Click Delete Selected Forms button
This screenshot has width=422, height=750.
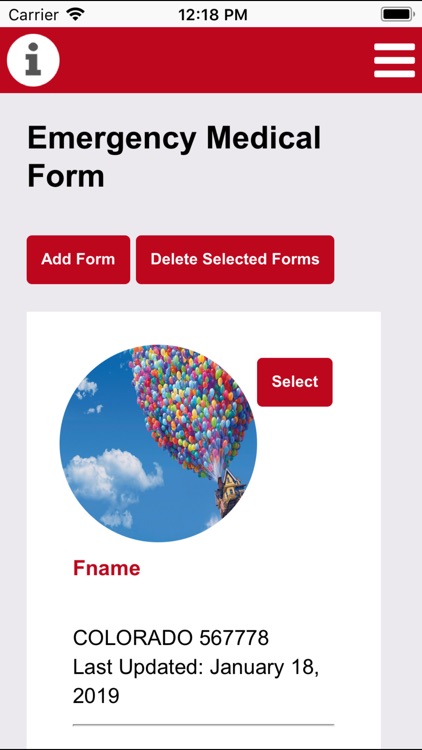(235, 259)
